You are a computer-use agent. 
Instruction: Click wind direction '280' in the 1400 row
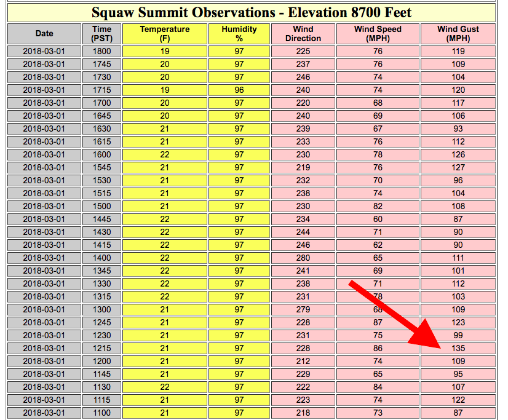tap(303, 258)
